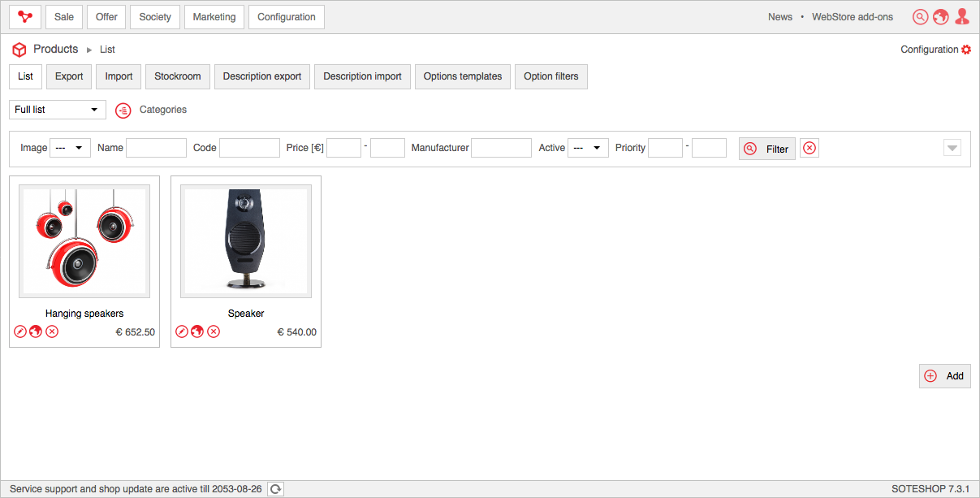The image size is (980, 498).
Task: Open the Sale menu
Action: (x=64, y=17)
